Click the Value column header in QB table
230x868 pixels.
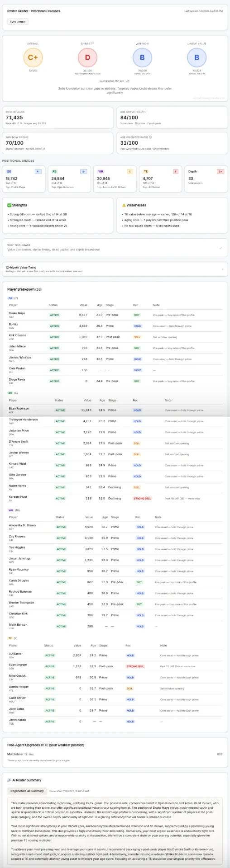tap(83, 305)
